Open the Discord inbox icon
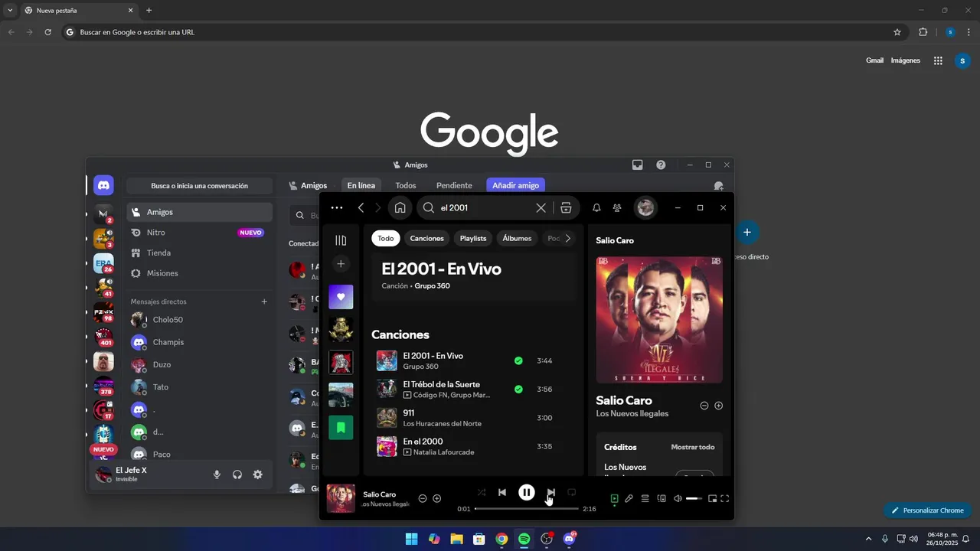The height and width of the screenshot is (551, 980). point(637,165)
